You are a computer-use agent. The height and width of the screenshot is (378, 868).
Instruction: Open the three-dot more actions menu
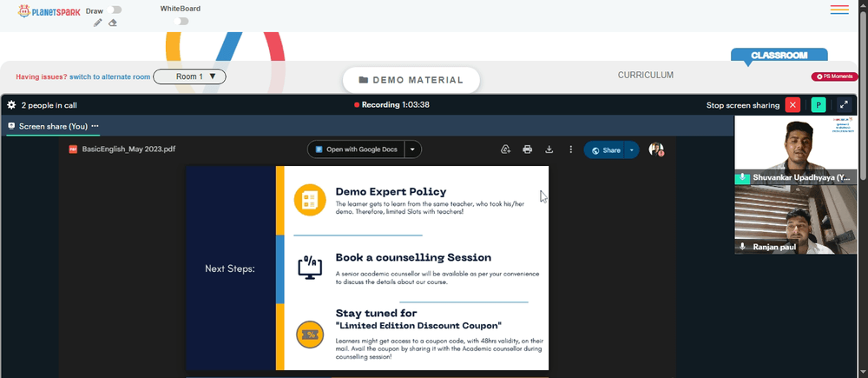(571, 149)
